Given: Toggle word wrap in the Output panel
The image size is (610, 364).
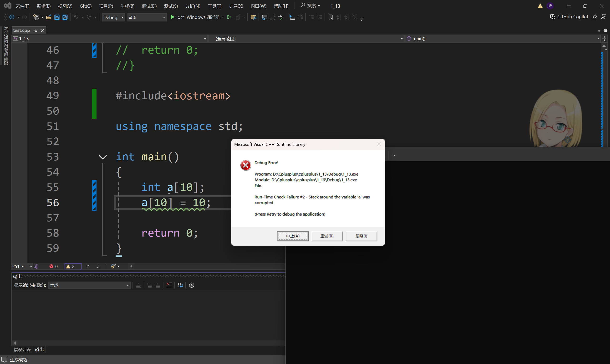Looking at the screenshot, I should [180, 285].
